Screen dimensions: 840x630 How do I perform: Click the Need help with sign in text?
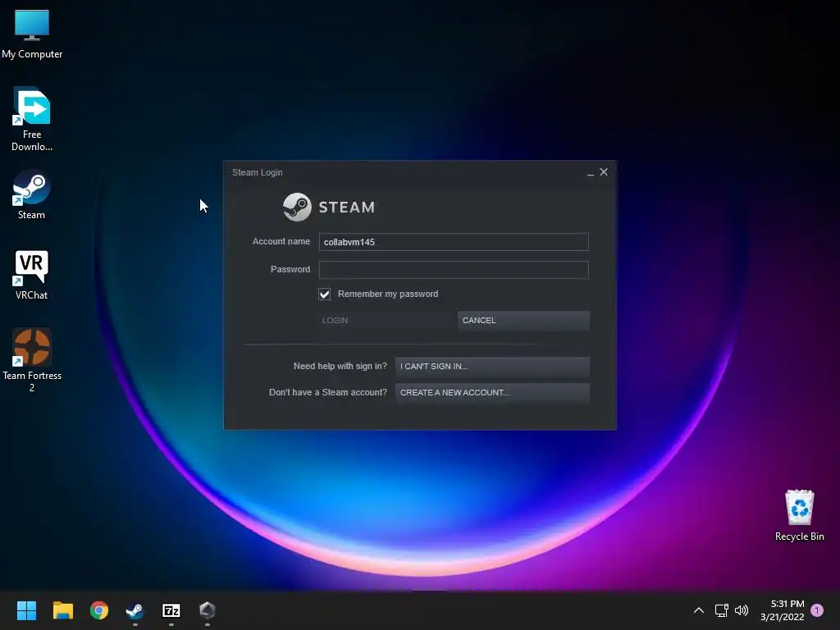point(340,367)
